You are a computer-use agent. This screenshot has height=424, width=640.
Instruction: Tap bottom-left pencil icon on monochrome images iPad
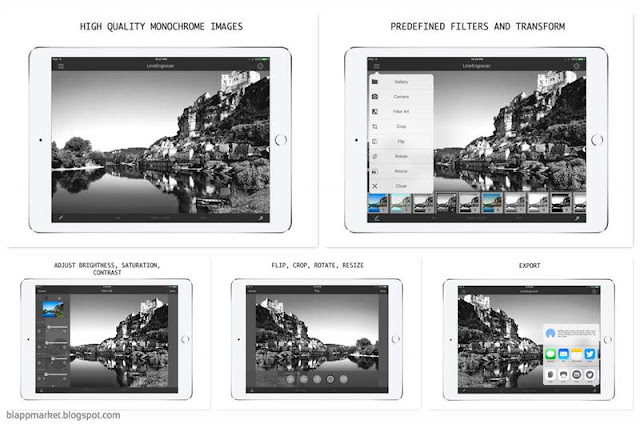[61, 218]
